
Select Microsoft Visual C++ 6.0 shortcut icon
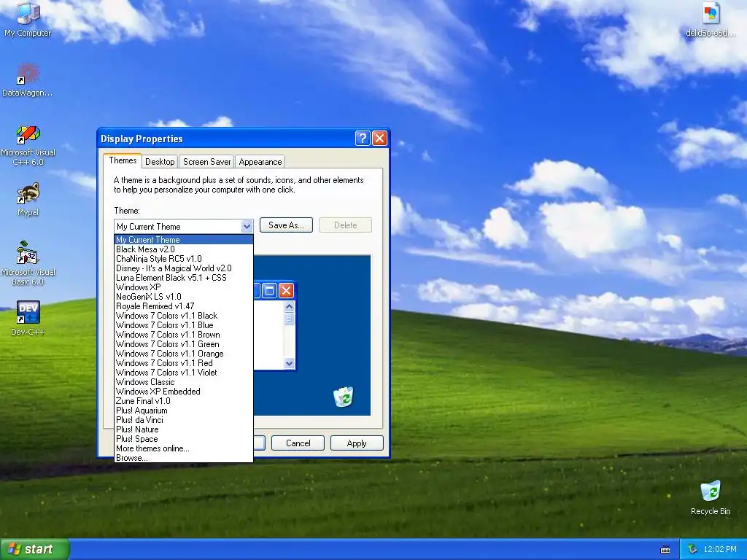(x=28, y=145)
